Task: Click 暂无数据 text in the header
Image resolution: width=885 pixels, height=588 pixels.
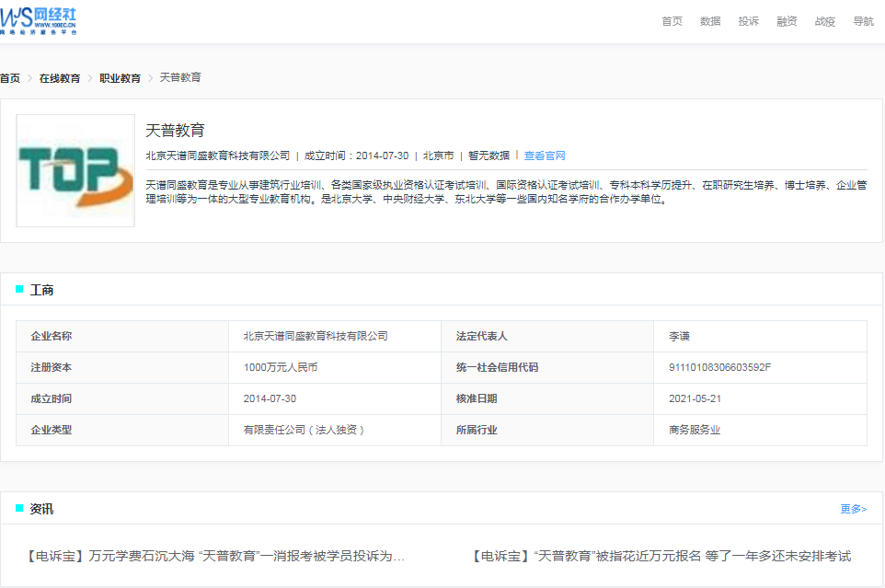Action: click(x=488, y=156)
